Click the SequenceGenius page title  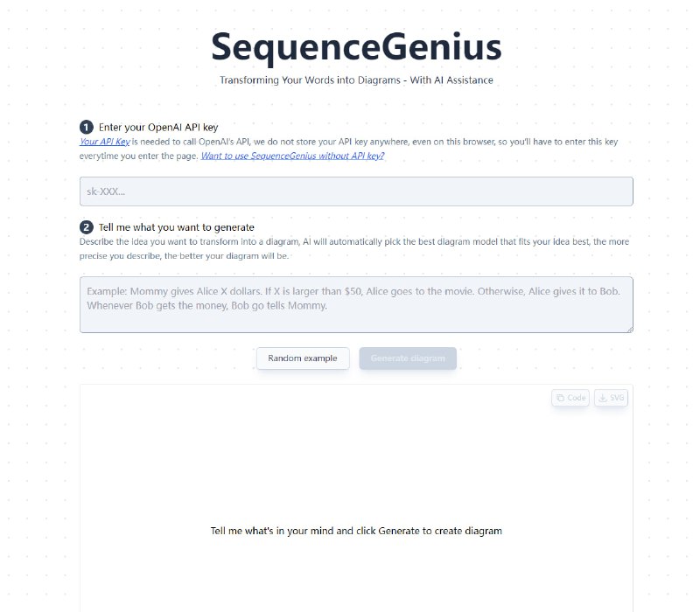pyautogui.click(x=355, y=48)
